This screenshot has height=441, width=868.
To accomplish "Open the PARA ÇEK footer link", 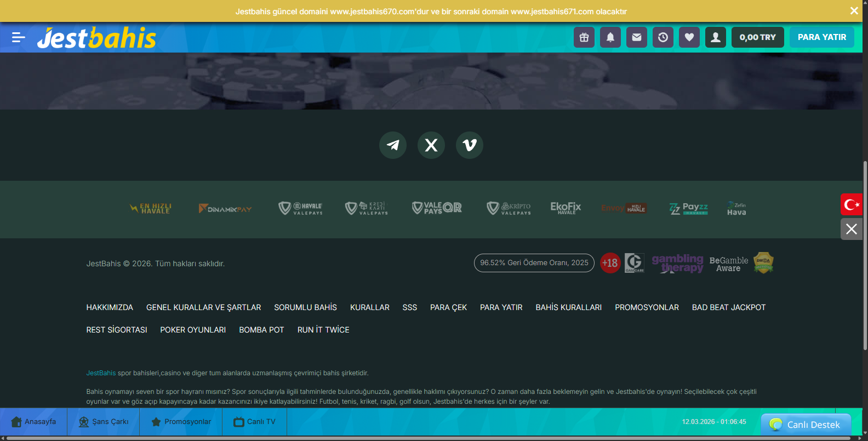I will pyautogui.click(x=449, y=307).
